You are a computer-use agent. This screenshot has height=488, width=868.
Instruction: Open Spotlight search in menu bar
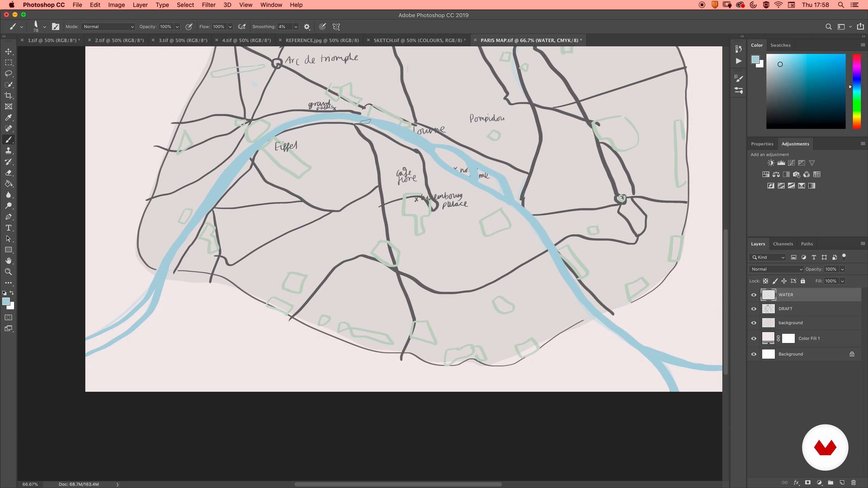point(841,5)
